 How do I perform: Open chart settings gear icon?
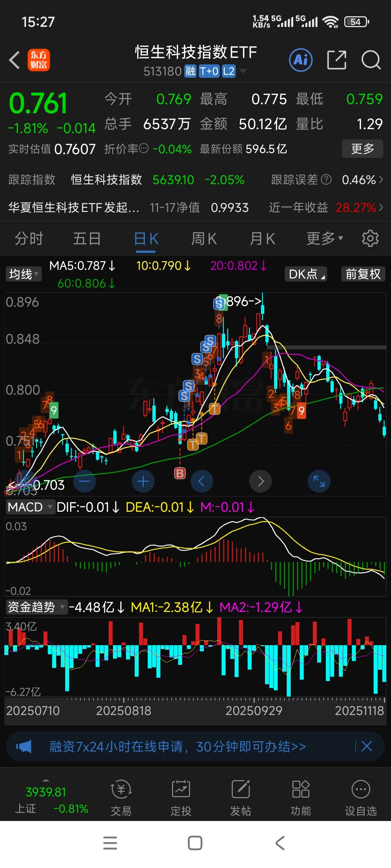pos(370,238)
